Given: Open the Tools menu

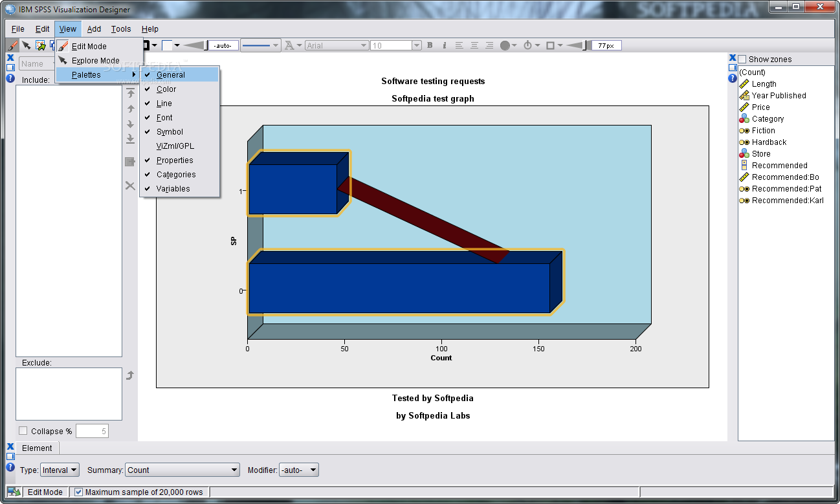Looking at the screenshot, I should [121, 28].
